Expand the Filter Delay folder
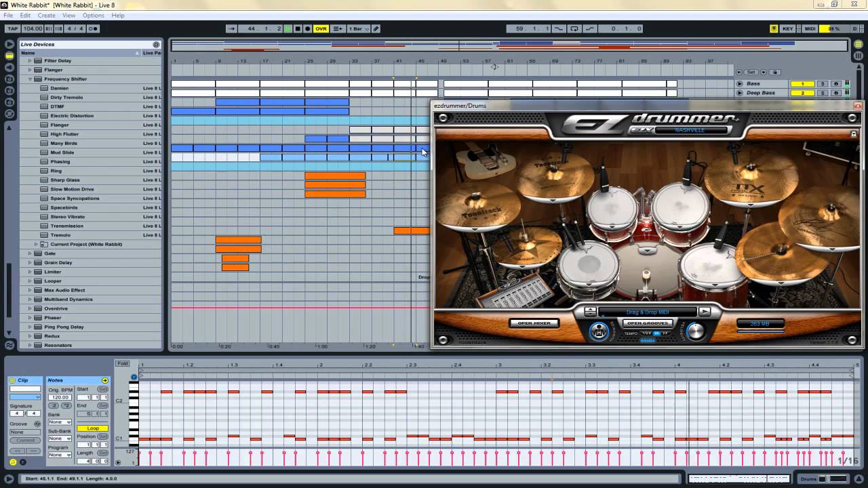868x488 pixels. (31, 60)
